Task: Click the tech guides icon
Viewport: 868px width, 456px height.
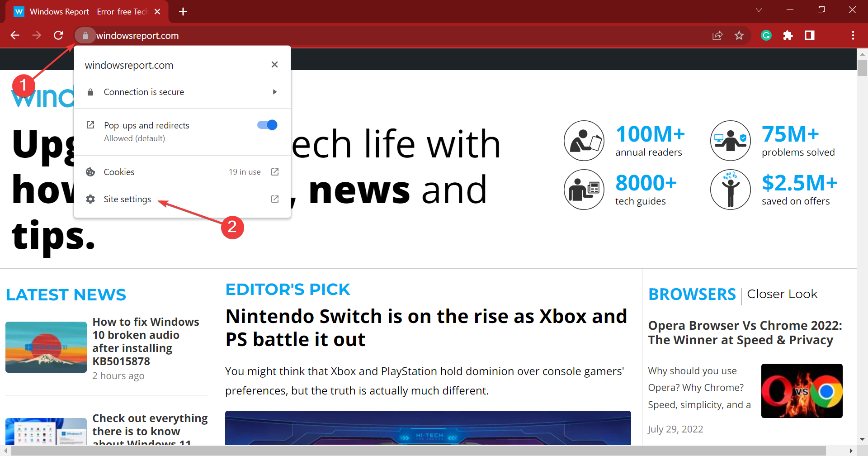Action: [x=584, y=190]
